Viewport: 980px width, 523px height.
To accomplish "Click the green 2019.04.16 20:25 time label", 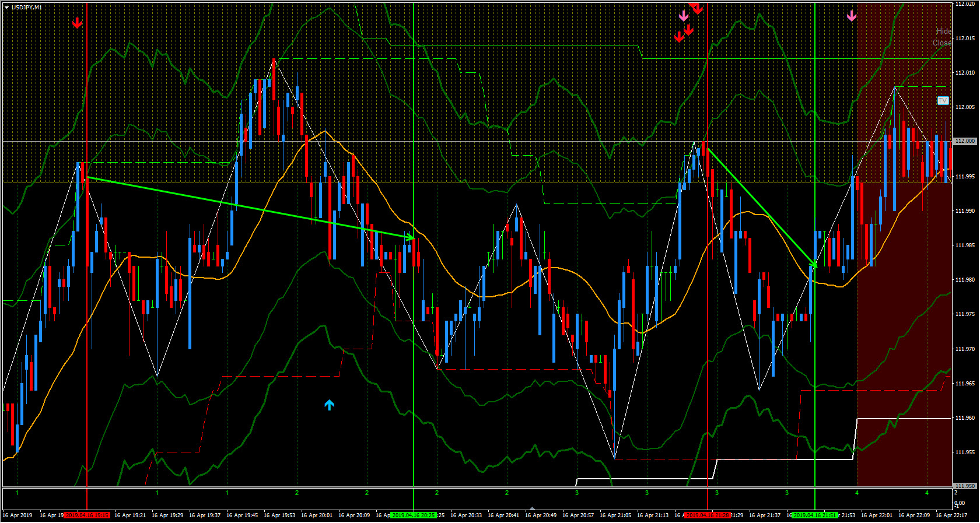I will coord(414,515).
